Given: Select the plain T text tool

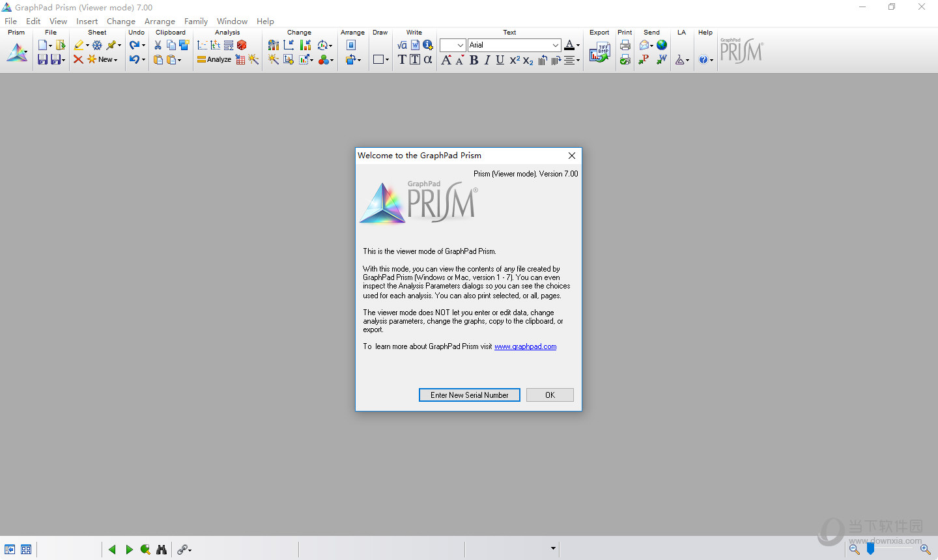Looking at the screenshot, I should pos(402,59).
